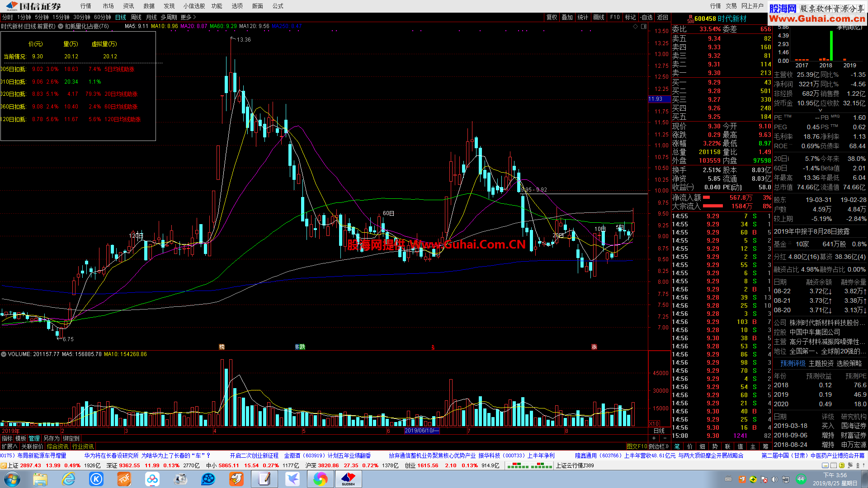Open the 市场 menu

click(x=108, y=6)
